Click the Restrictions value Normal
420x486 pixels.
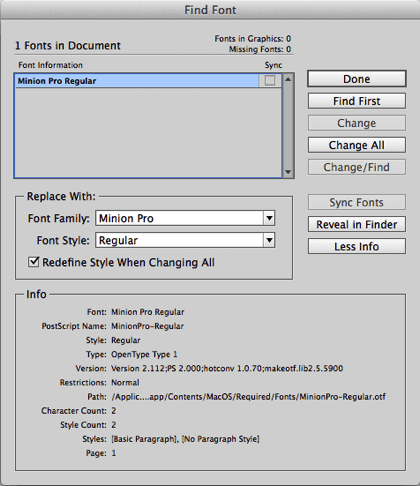tap(125, 382)
